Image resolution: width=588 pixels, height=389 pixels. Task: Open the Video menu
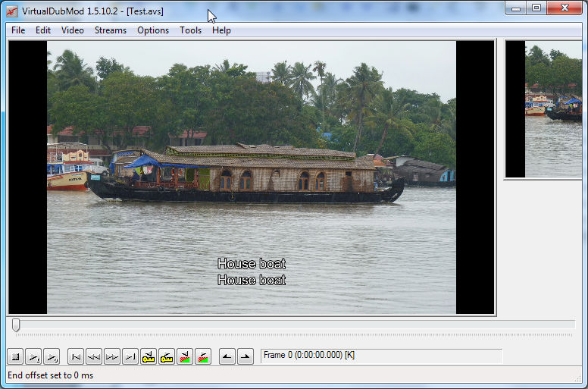(73, 30)
